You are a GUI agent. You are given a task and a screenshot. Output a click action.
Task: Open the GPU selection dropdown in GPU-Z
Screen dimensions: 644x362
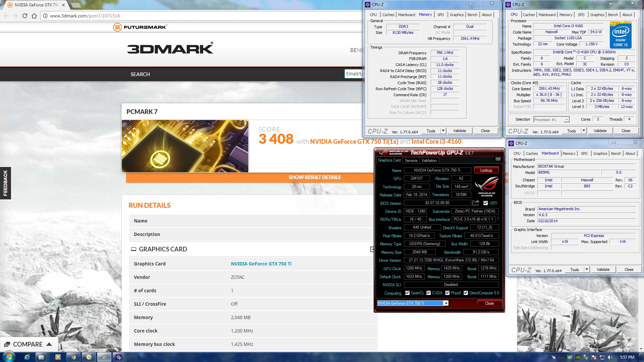click(446, 303)
